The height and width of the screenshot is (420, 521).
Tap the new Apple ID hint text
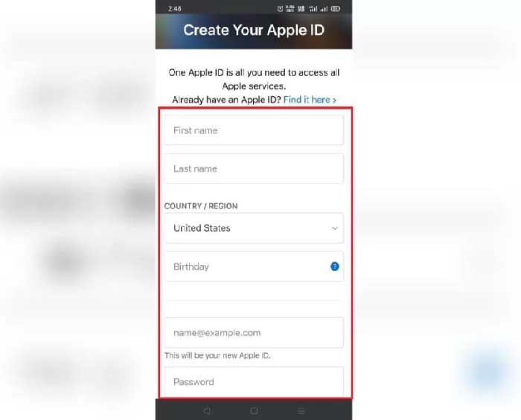(x=217, y=355)
